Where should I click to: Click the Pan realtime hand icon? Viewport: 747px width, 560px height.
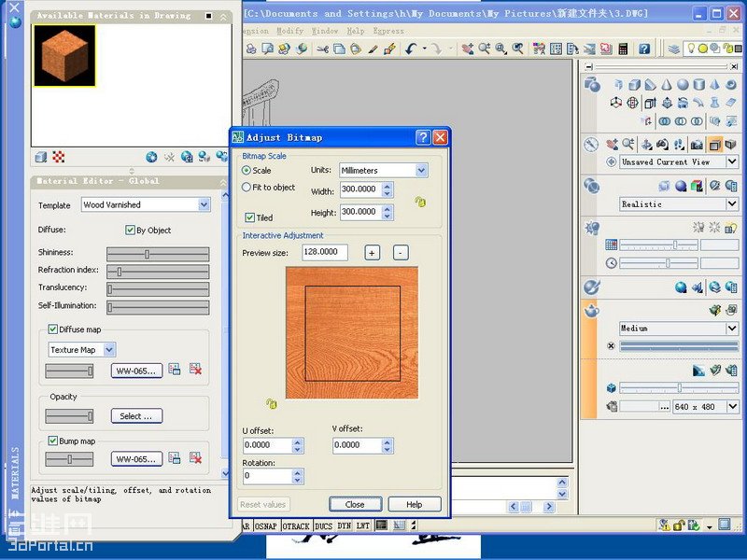coord(468,49)
